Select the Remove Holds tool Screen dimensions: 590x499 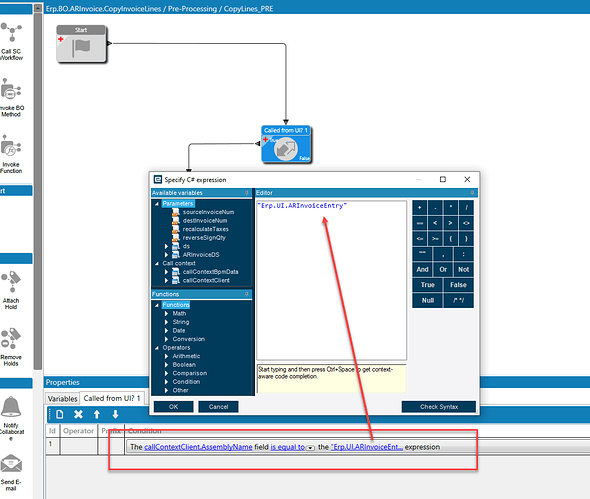click(x=11, y=347)
